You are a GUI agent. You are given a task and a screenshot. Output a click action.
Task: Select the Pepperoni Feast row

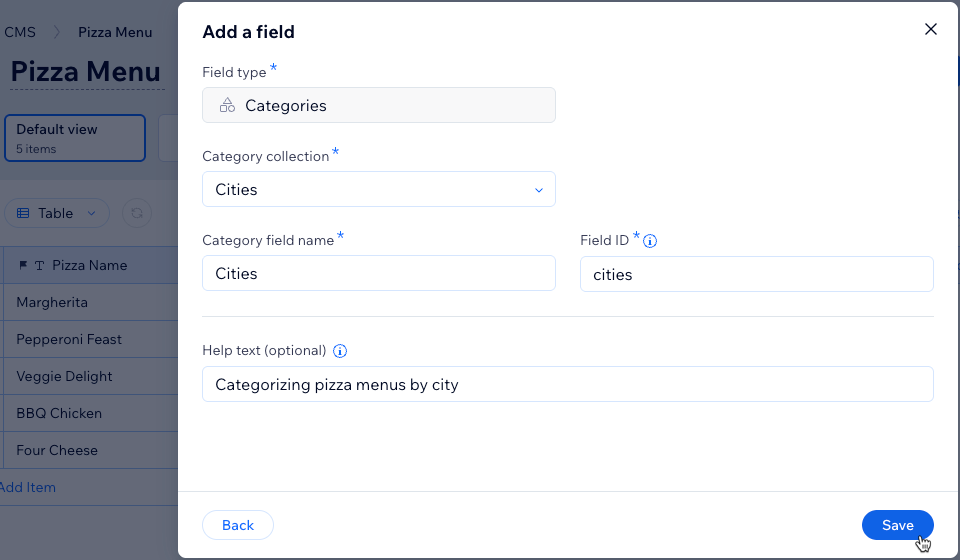[90, 339]
